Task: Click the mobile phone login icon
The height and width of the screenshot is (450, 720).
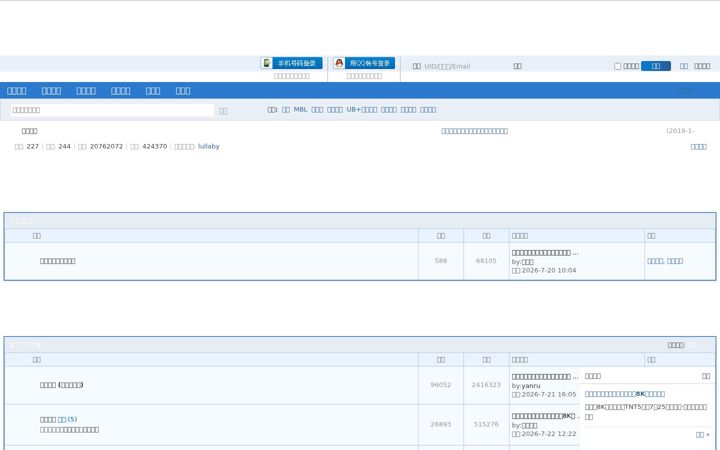Action: (x=266, y=63)
